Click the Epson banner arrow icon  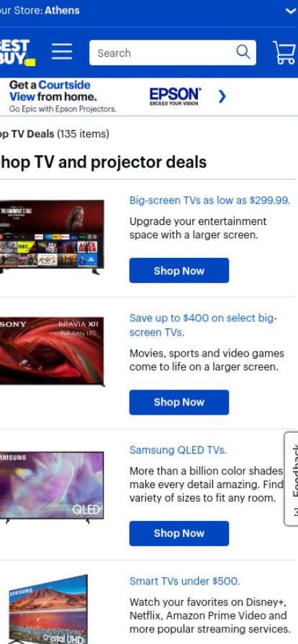tap(222, 96)
